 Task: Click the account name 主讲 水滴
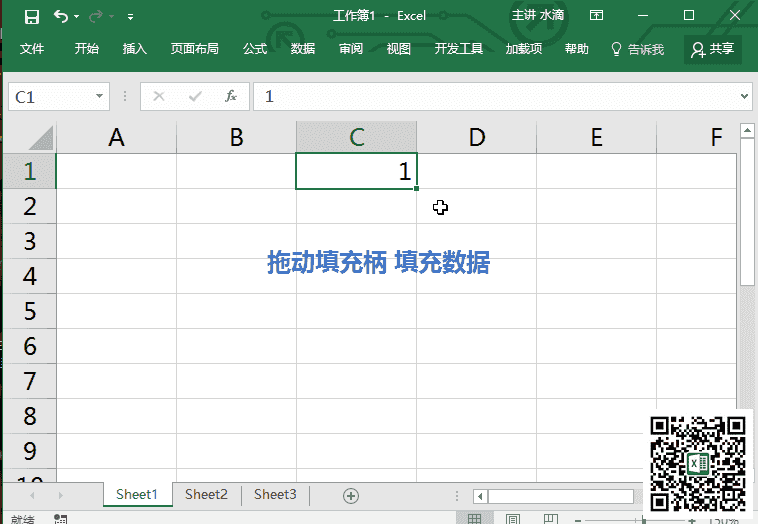pyautogui.click(x=538, y=15)
